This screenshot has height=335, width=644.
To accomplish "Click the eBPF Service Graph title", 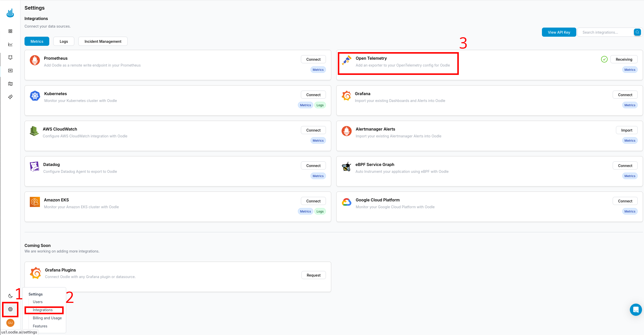I will [x=375, y=164].
